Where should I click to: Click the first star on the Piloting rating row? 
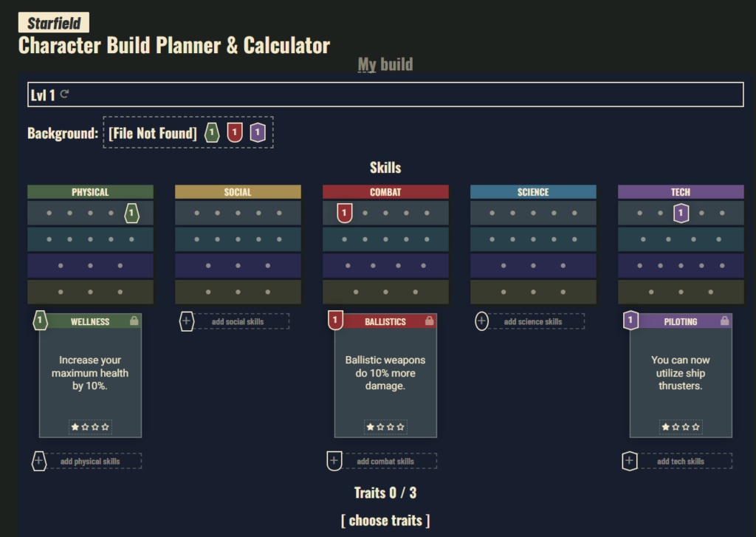[x=666, y=427]
